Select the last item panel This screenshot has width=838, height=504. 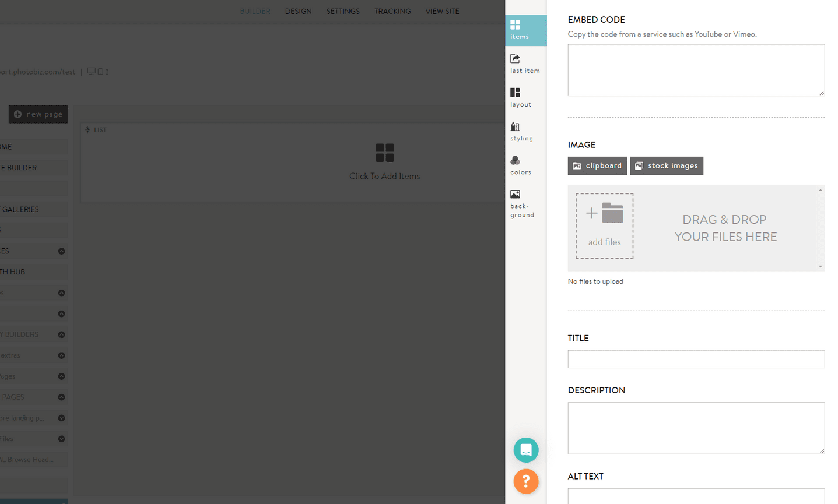[524, 63]
